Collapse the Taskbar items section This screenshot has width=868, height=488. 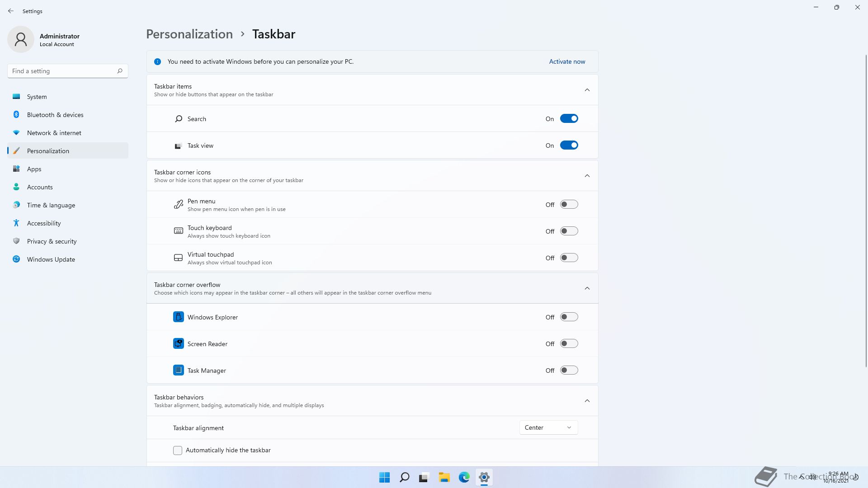pyautogui.click(x=587, y=90)
